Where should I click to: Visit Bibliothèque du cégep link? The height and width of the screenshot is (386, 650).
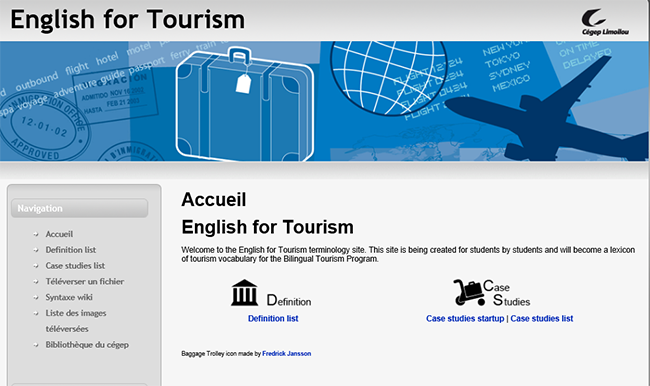87,345
